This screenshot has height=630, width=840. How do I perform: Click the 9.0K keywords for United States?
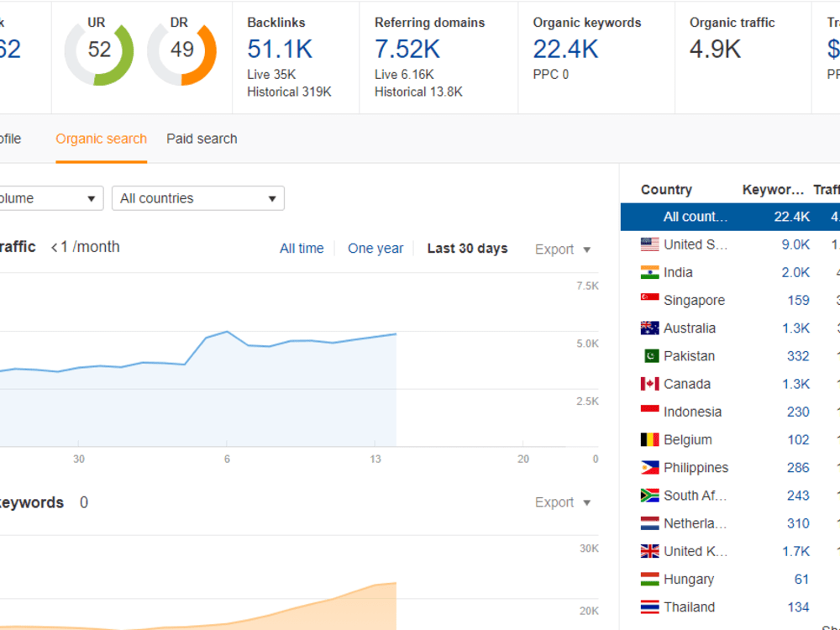[795, 244]
